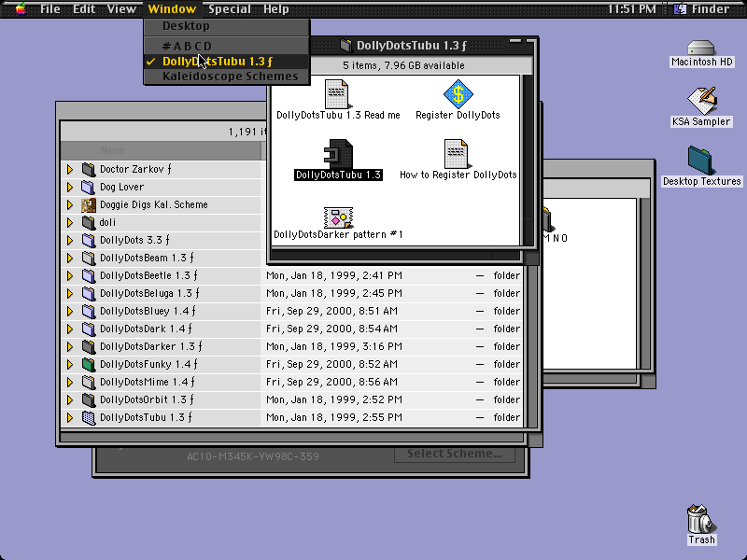
Task: Click the clock in the menu bar
Action: point(631,8)
